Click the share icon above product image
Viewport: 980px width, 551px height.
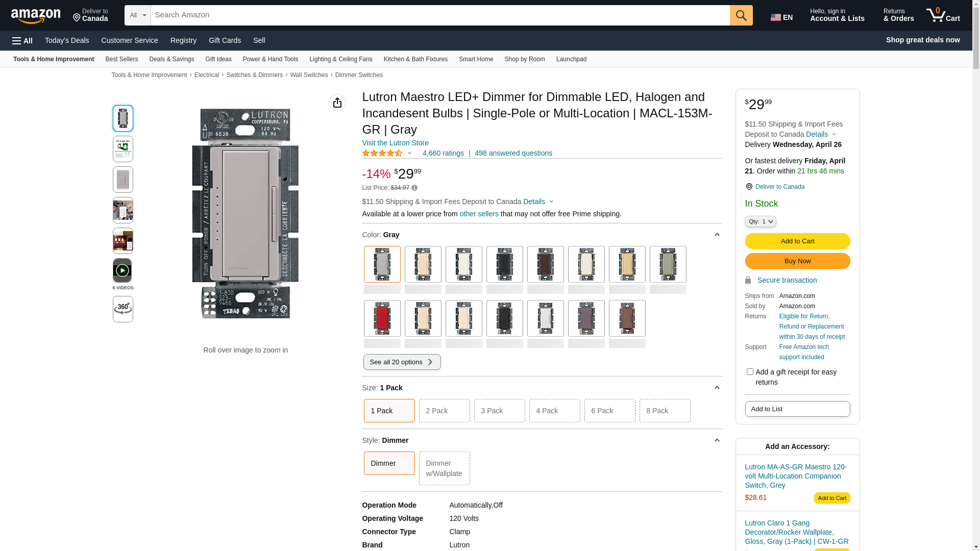pos(337,103)
